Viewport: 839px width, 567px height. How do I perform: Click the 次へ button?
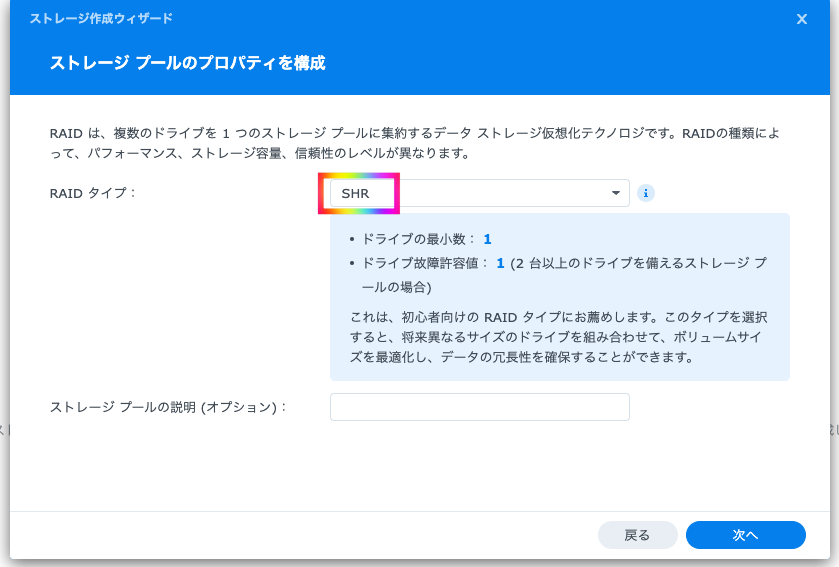click(745, 535)
